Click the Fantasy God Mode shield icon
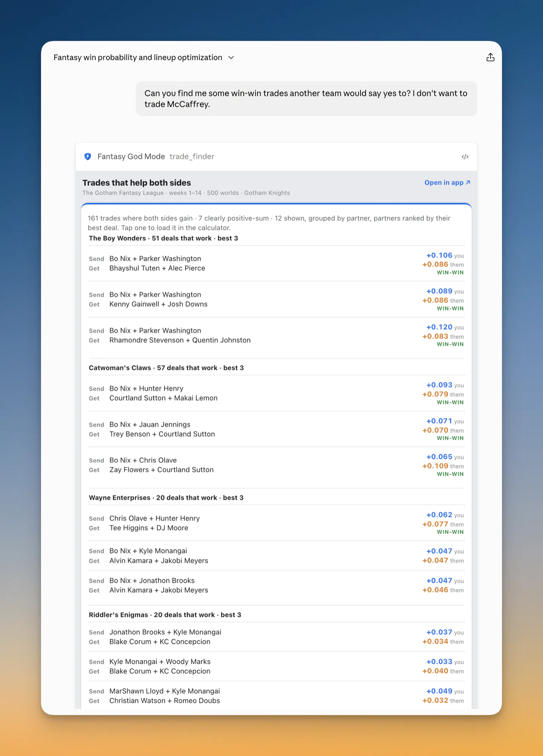The height and width of the screenshot is (756, 543). (x=88, y=156)
